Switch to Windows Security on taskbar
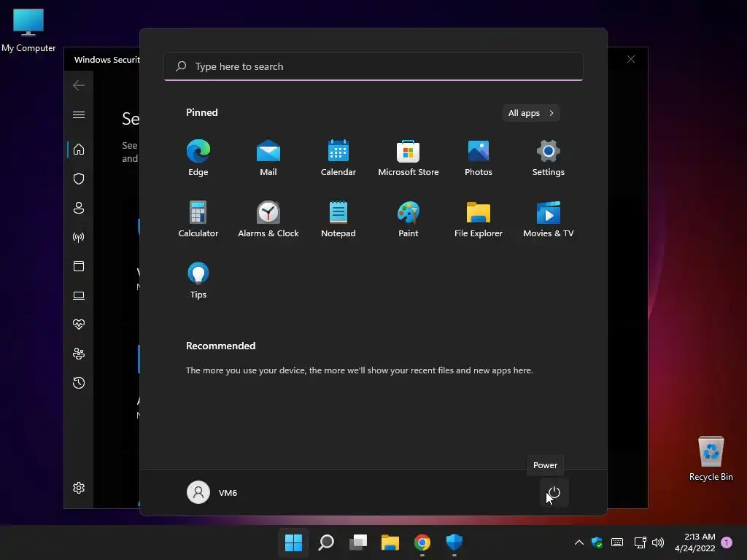747x560 pixels. [454, 542]
